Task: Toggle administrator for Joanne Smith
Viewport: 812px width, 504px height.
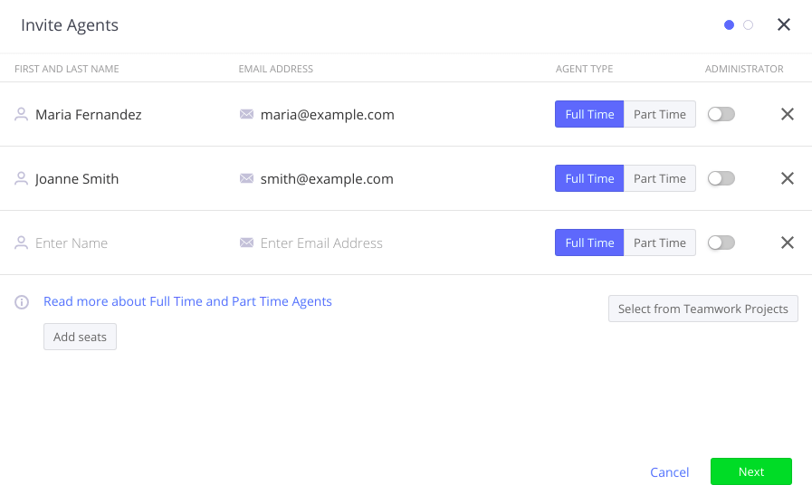Action: (x=721, y=178)
